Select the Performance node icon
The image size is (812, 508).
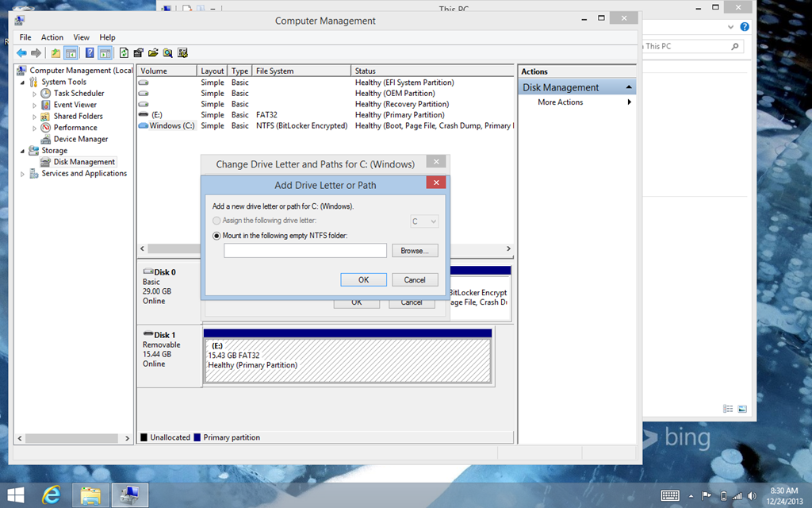46,128
